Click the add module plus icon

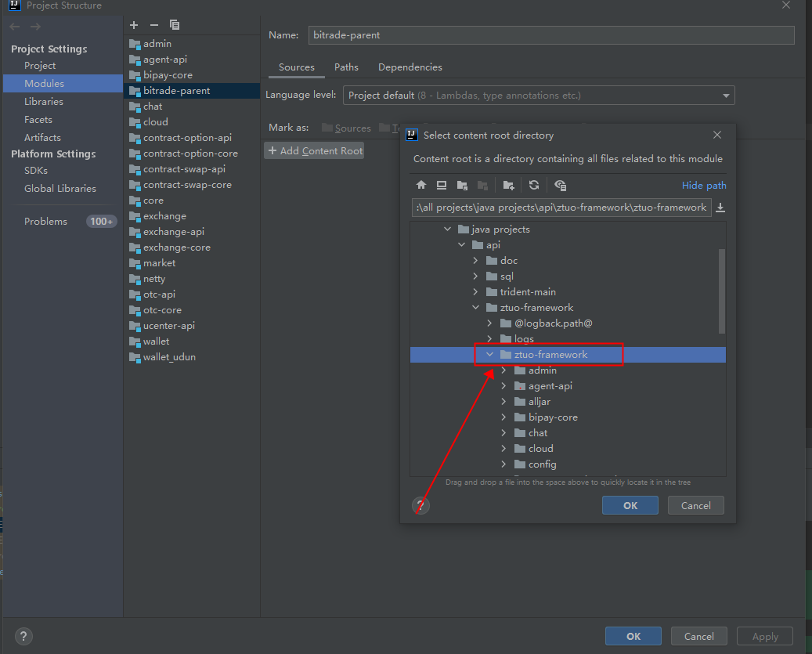point(134,25)
